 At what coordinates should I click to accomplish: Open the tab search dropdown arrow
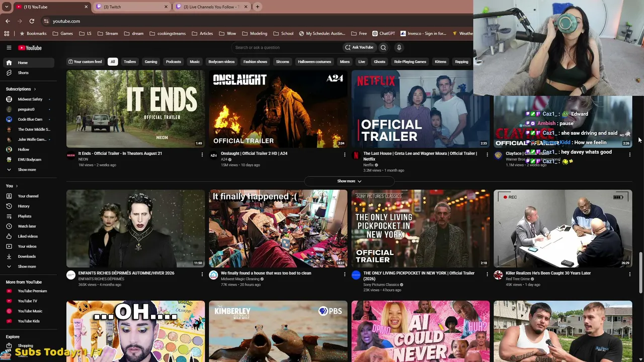click(x=7, y=7)
